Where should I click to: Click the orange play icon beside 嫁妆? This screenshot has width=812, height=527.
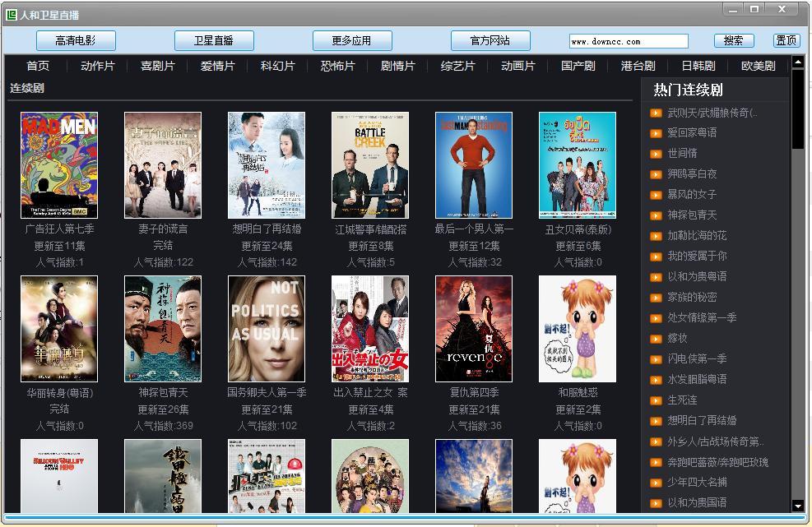tap(656, 339)
